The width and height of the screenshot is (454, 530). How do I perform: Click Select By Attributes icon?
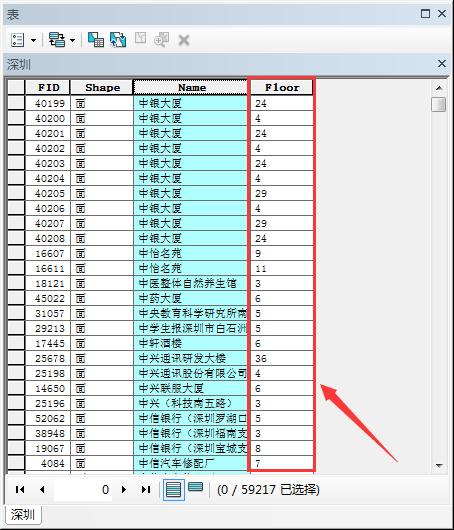[x=96, y=40]
